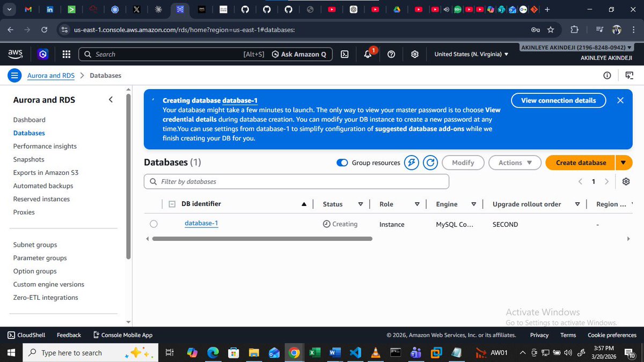
Task: Open the tutorials panel icon beside info icon
Action: click(630, 76)
